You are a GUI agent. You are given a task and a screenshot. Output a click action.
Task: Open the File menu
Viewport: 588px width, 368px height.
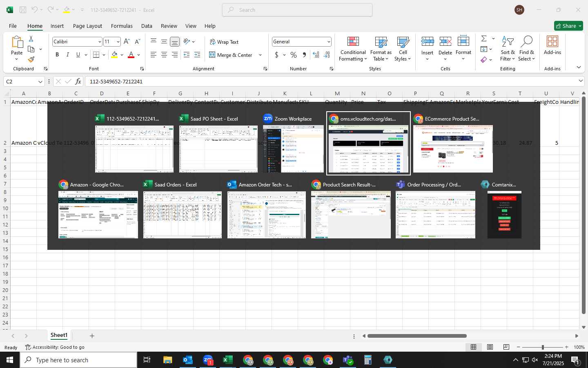click(13, 26)
